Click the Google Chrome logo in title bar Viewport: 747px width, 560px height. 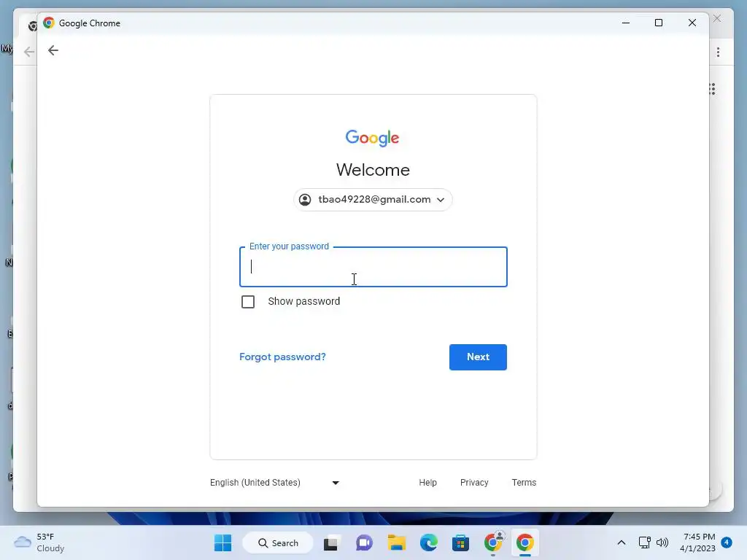49,23
